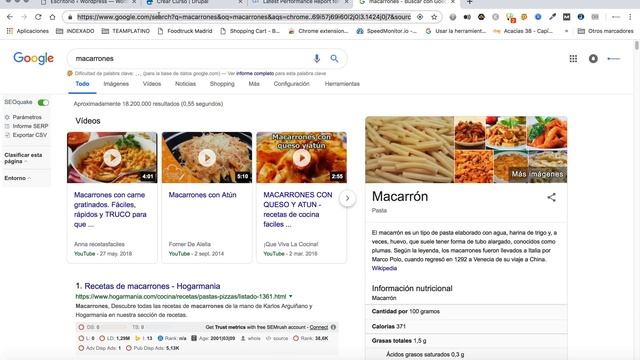The height and width of the screenshot is (360, 640).
Task: Switch to the Shopping tab
Action: click(x=222, y=84)
